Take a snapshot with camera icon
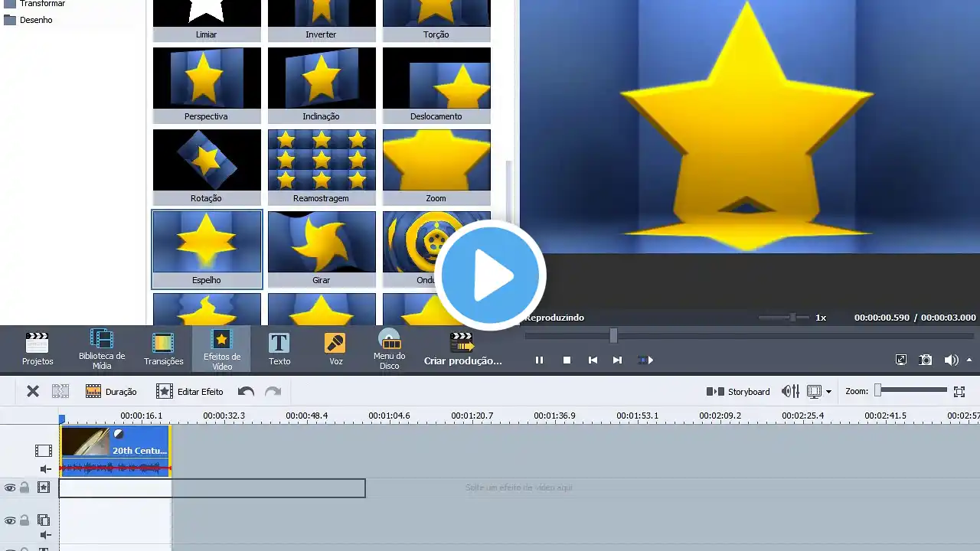This screenshot has width=980, height=551. click(926, 360)
